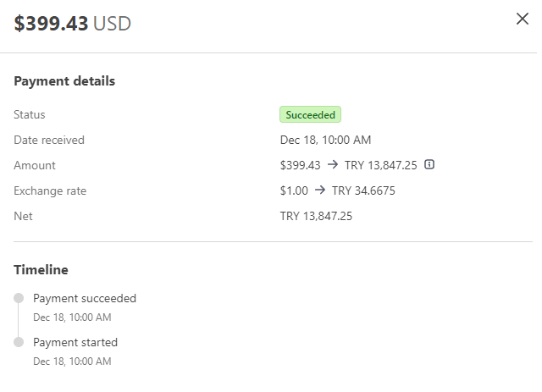The image size is (542, 392).
Task: Click the Payment succeeded event text
Action: click(x=85, y=298)
